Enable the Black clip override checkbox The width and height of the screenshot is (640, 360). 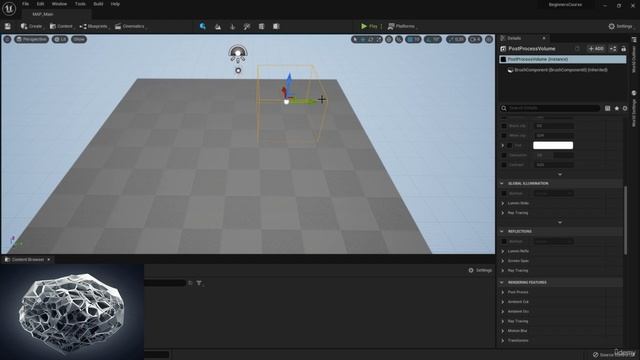tap(504, 126)
